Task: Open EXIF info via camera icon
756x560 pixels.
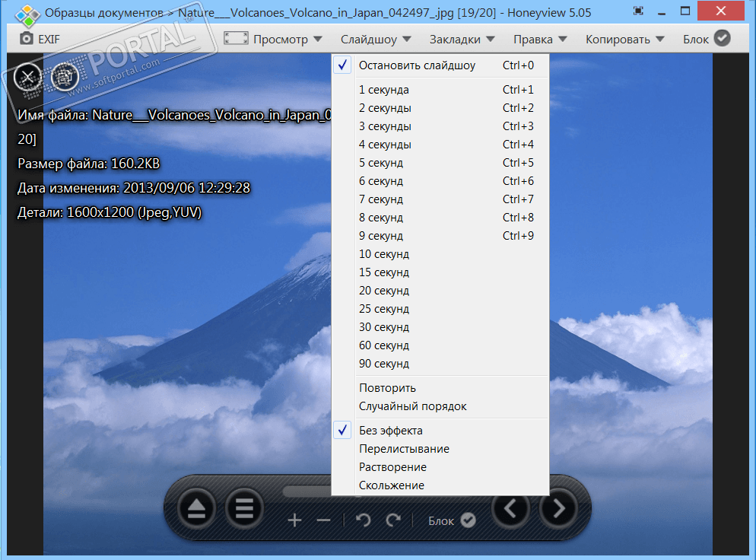Action: coord(27,39)
